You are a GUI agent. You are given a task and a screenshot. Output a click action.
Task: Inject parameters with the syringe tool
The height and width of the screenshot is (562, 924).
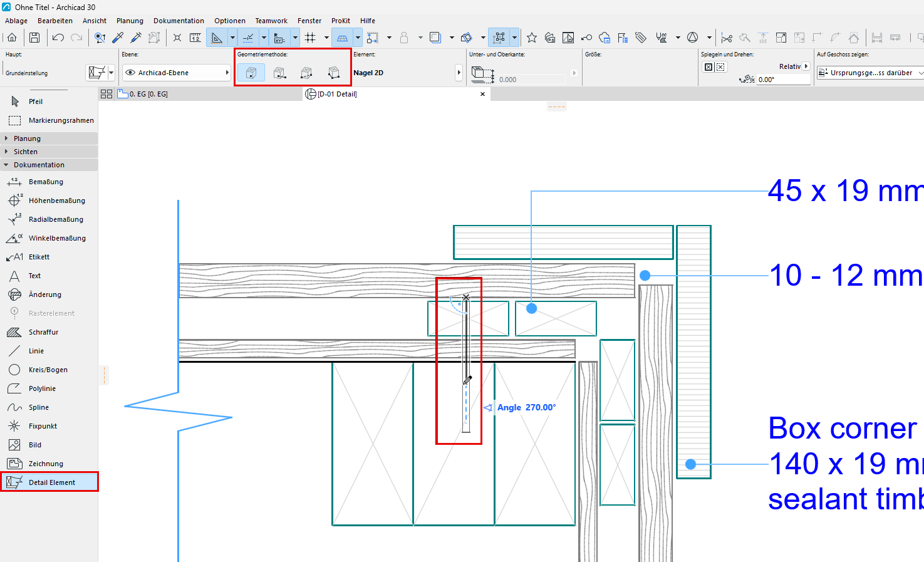(136, 38)
